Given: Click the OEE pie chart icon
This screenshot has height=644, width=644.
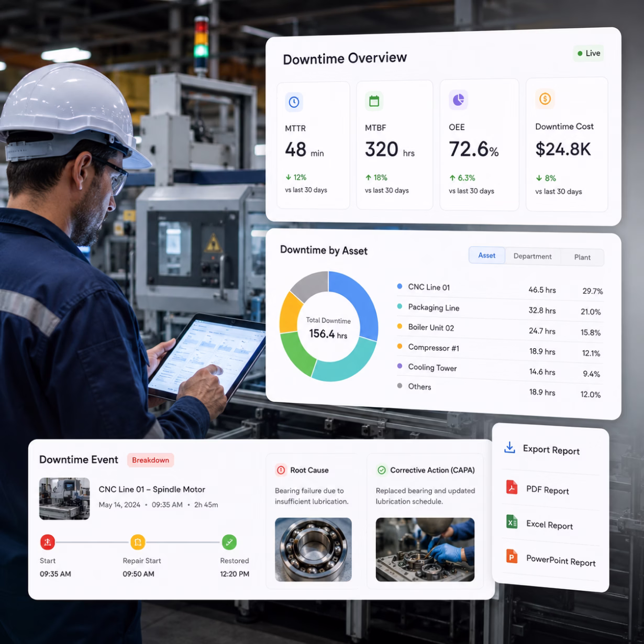Looking at the screenshot, I should [458, 99].
